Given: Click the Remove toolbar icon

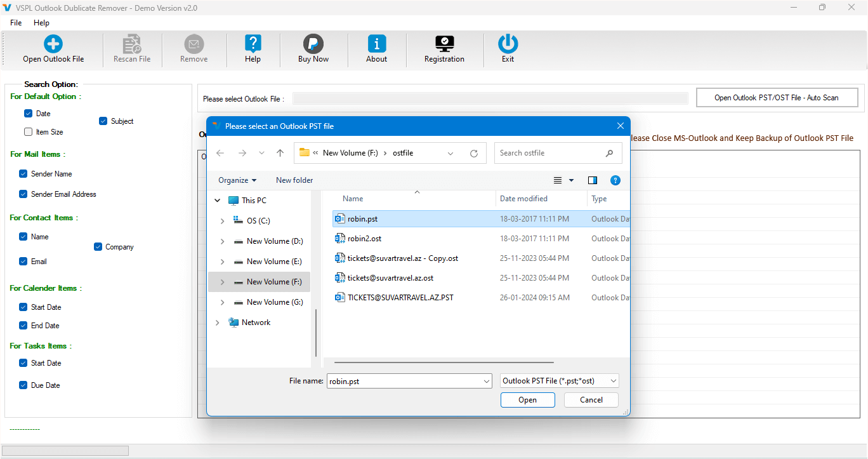Looking at the screenshot, I should pos(194,44).
